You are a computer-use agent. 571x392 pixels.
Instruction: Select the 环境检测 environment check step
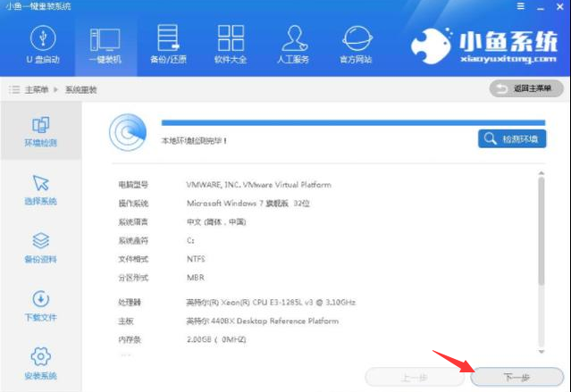(x=40, y=131)
